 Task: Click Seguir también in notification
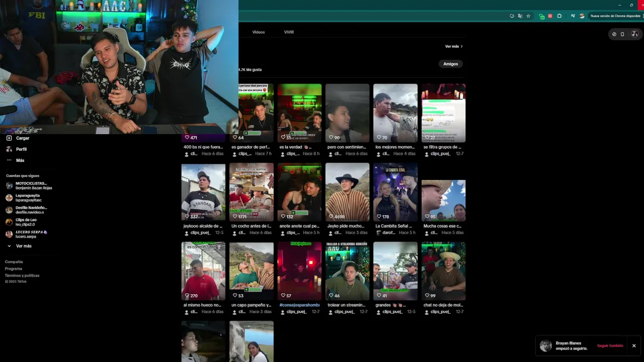pyautogui.click(x=610, y=346)
